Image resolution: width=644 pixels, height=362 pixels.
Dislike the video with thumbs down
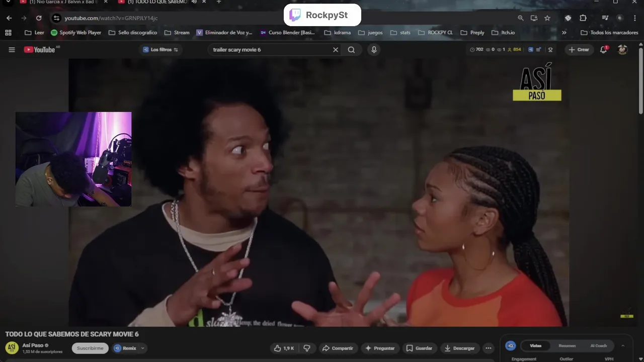[x=307, y=348]
